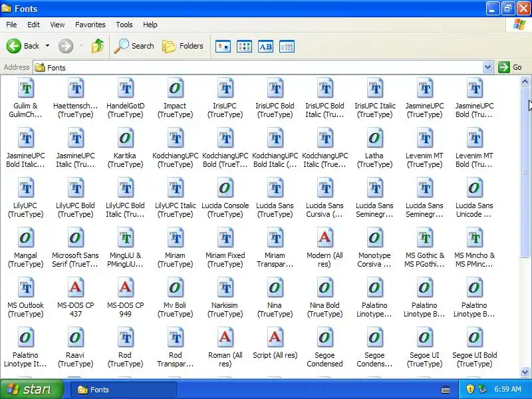
Task: Open the View menu
Action: point(57,25)
